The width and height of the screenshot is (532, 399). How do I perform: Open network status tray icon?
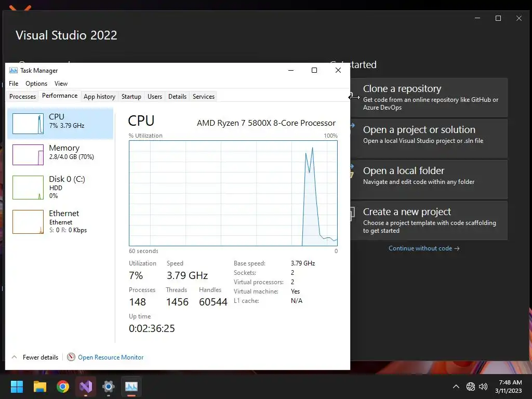coord(470,387)
